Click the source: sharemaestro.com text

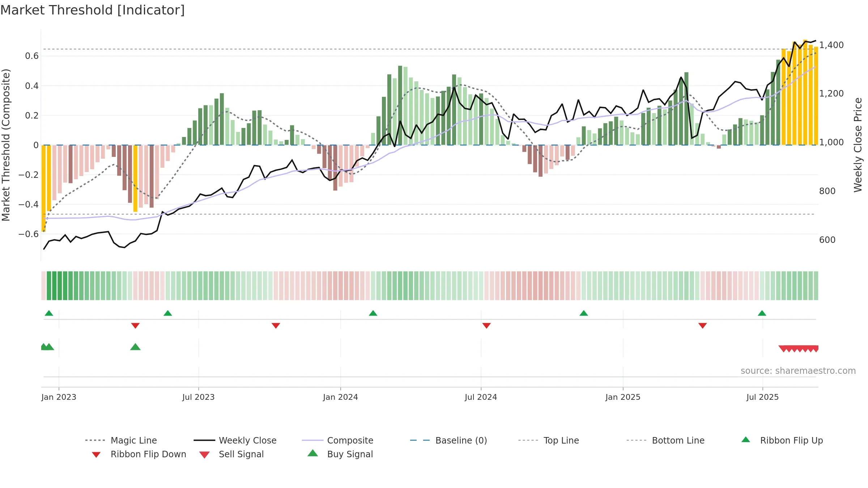[x=798, y=371]
